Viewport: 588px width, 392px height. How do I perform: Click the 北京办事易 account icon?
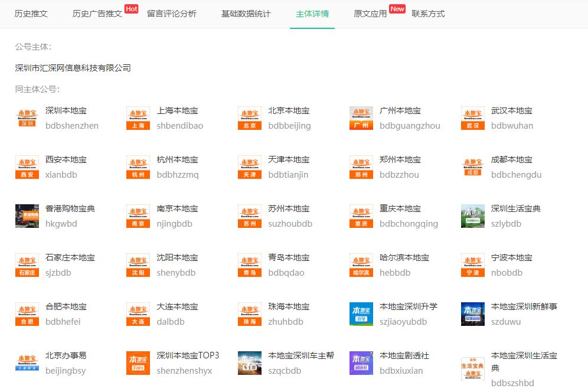[x=27, y=363]
